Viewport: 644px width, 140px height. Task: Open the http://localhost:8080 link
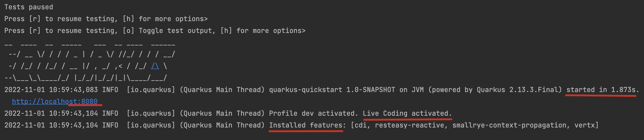click(x=55, y=101)
